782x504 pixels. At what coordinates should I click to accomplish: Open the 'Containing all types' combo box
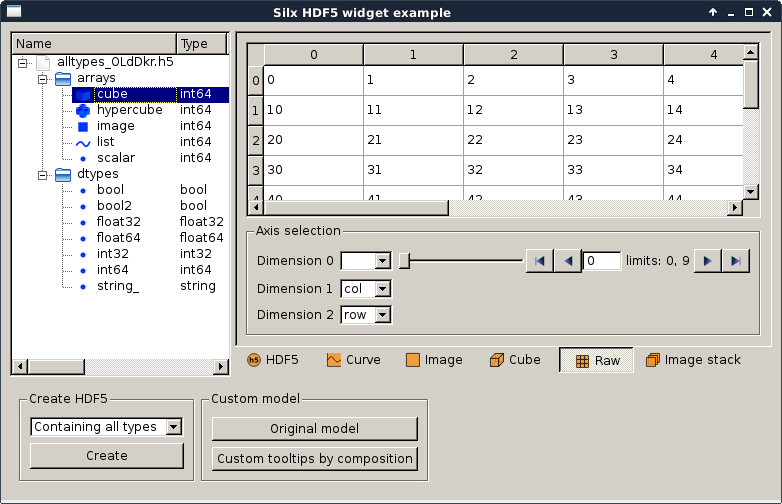coord(106,427)
